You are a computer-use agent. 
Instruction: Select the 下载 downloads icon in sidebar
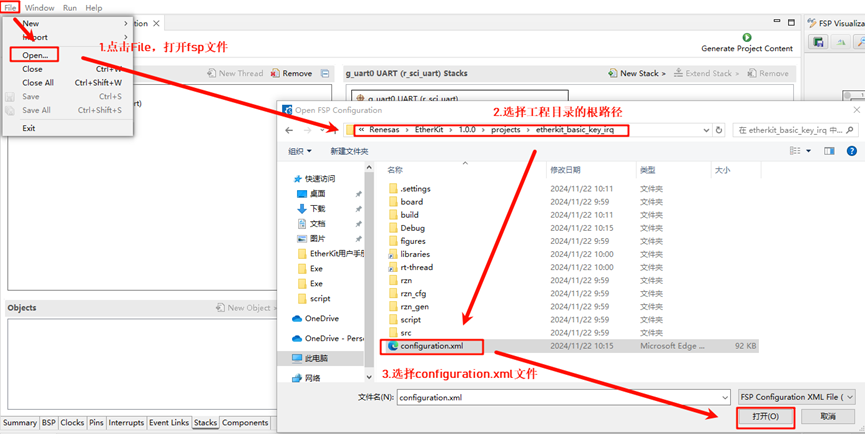[302, 208]
